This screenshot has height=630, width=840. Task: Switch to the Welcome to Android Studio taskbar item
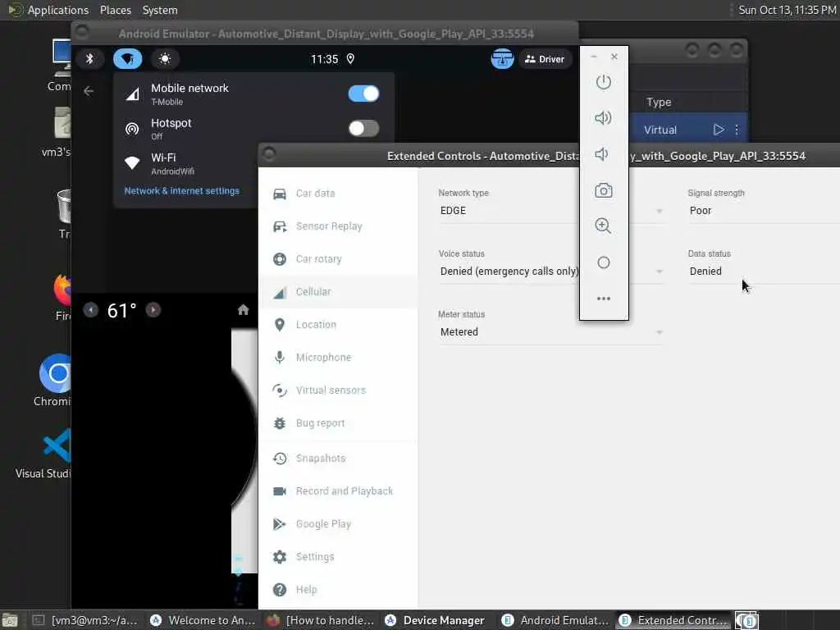point(203,620)
